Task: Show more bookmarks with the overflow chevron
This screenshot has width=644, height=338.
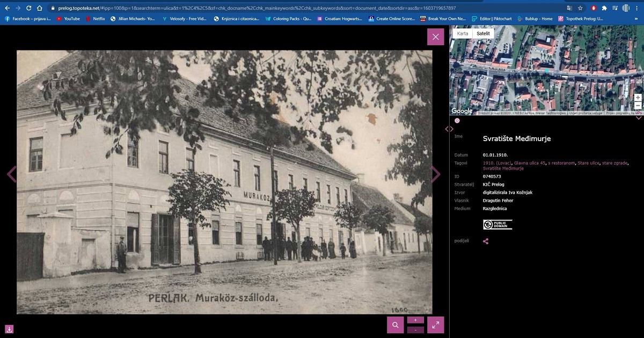Action: coord(637,19)
